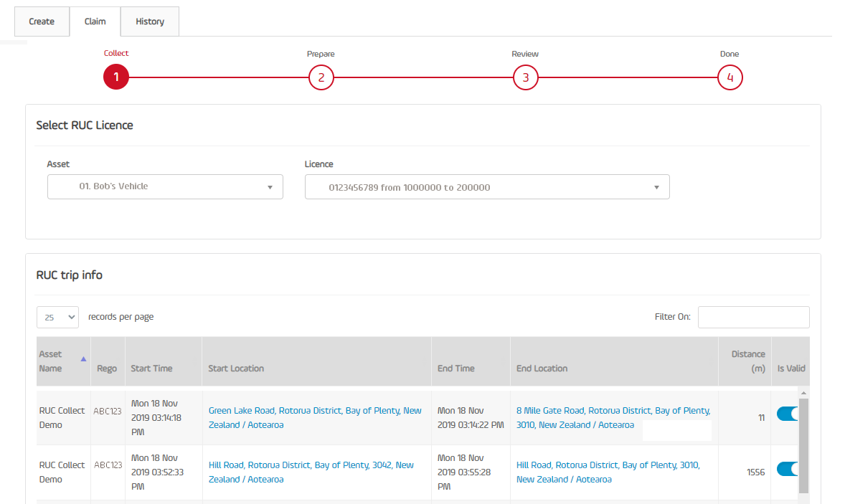Click end time 03:14:22 PM cell

point(471,418)
